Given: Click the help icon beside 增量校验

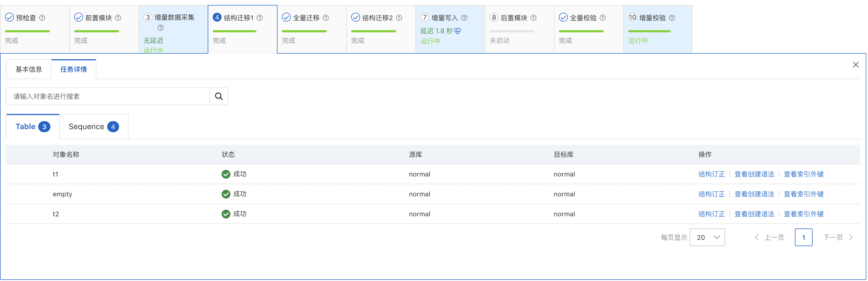Looking at the screenshot, I should (x=672, y=18).
